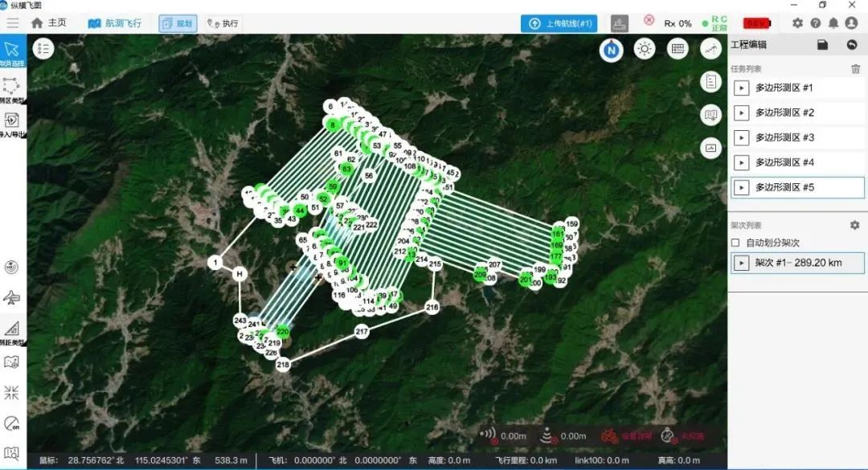Select waypoint 218 on the map

click(283, 364)
